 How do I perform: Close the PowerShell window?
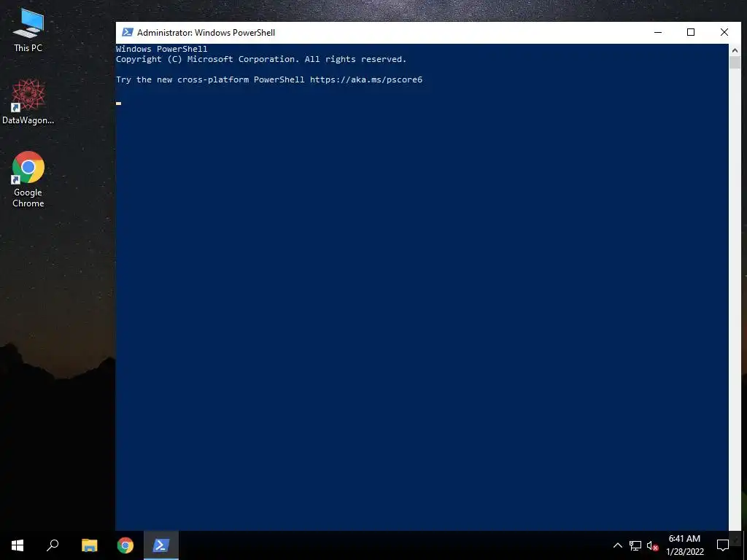pyautogui.click(x=724, y=32)
